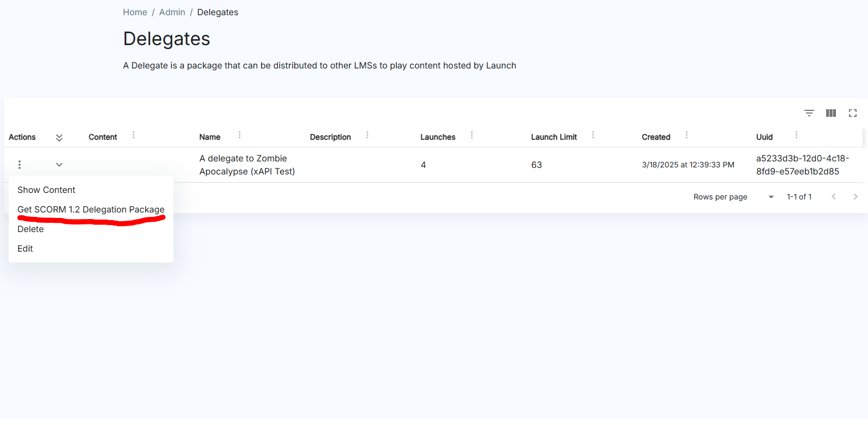Select 'A delegate to Zombie Apocalypse' name cell

(247, 165)
